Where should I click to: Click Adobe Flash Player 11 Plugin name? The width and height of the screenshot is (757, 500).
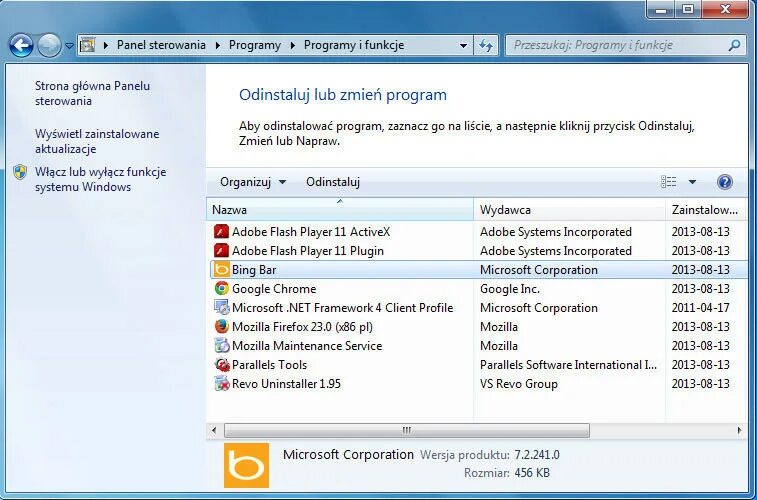point(308,250)
